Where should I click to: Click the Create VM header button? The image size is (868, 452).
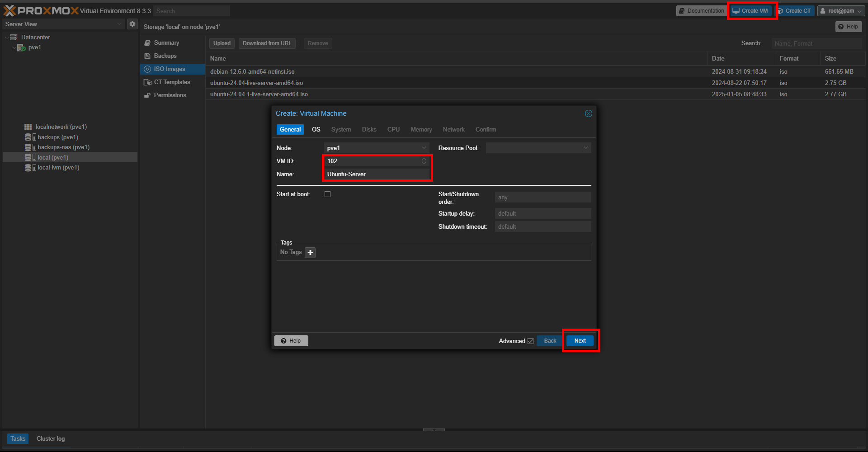pyautogui.click(x=750, y=11)
